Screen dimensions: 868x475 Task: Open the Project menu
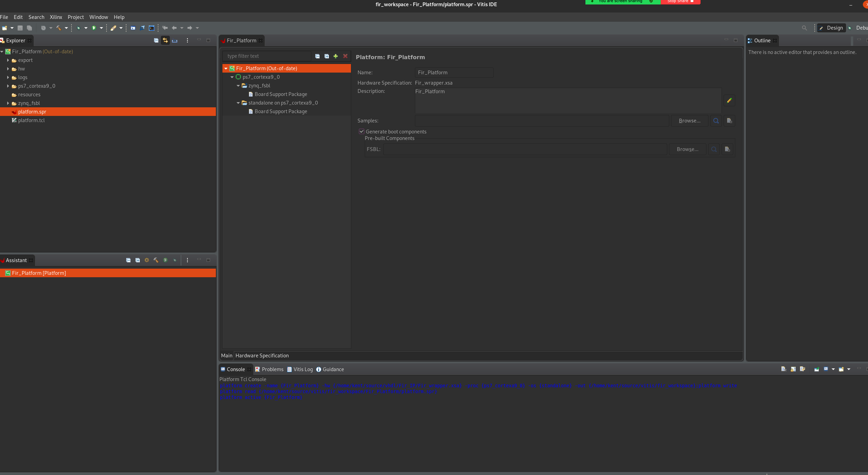[x=76, y=17]
